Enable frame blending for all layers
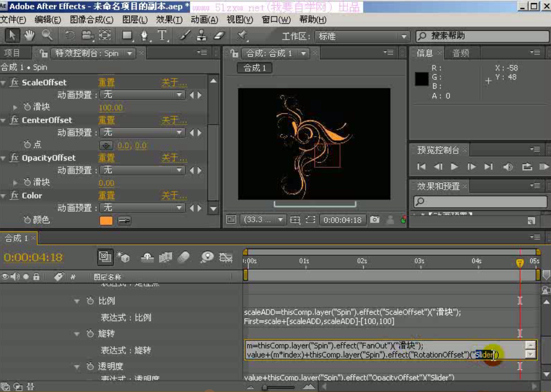Viewport: 551px width, 392px height. click(x=166, y=258)
